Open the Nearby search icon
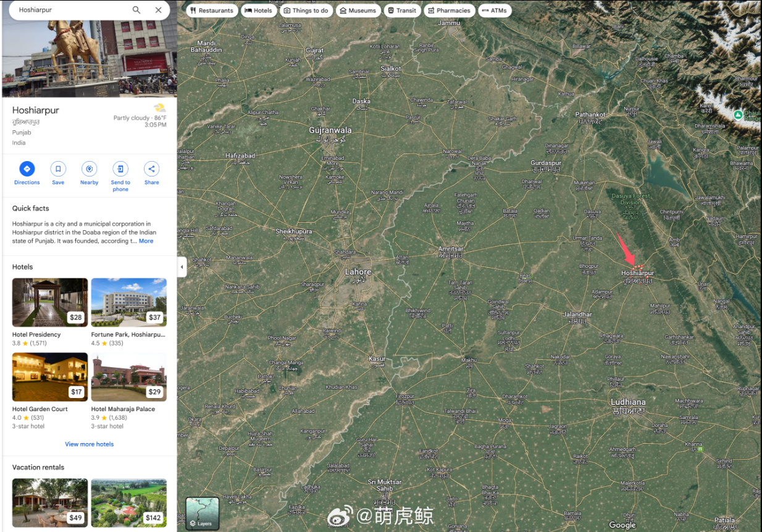Image resolution: width=762 pixels, height=532 pixels. [89, 169]
